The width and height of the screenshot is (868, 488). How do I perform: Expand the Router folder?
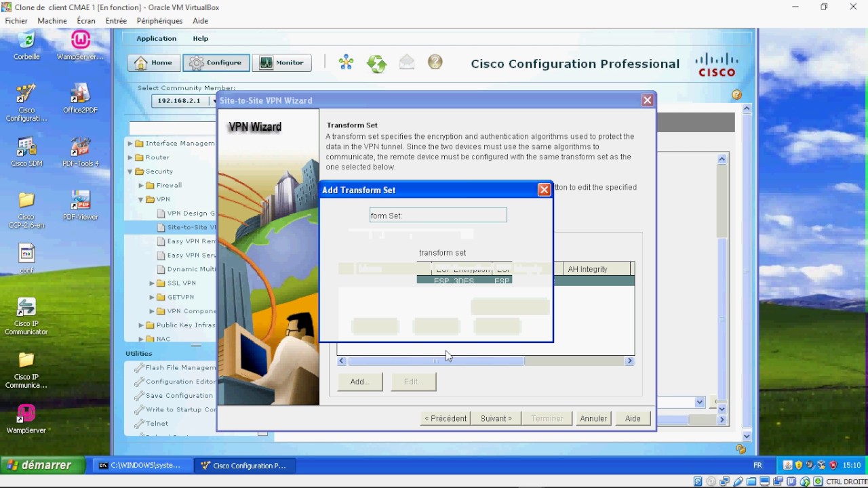[x=131, y=157]
